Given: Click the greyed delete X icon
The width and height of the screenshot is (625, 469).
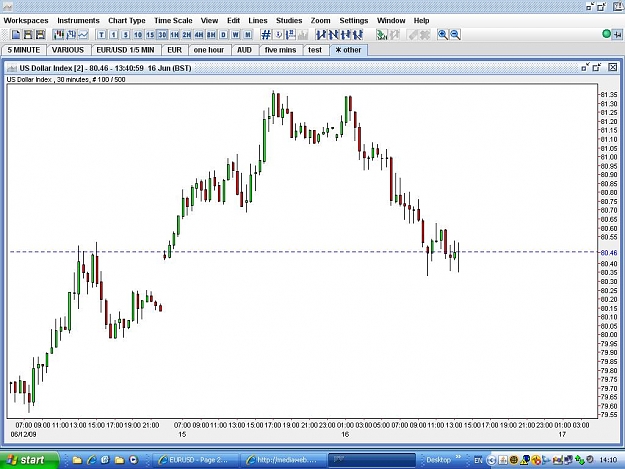Looking at the screenshot, I should pos(425,35).
